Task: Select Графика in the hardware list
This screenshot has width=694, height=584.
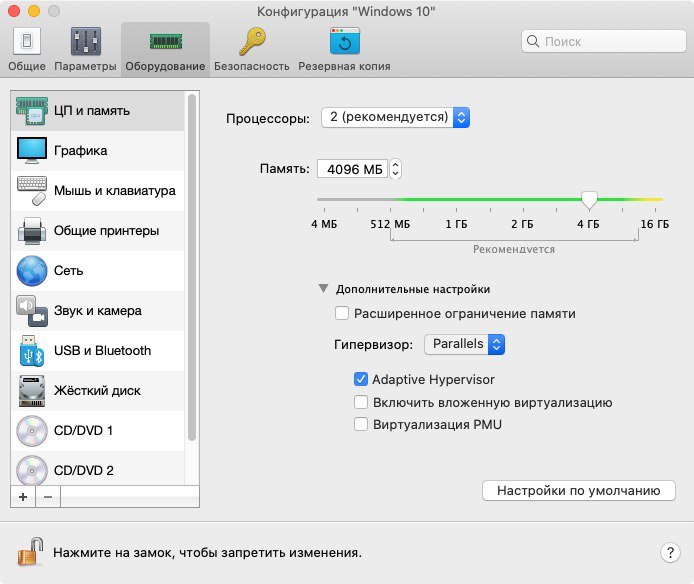Action: point(97,151)
